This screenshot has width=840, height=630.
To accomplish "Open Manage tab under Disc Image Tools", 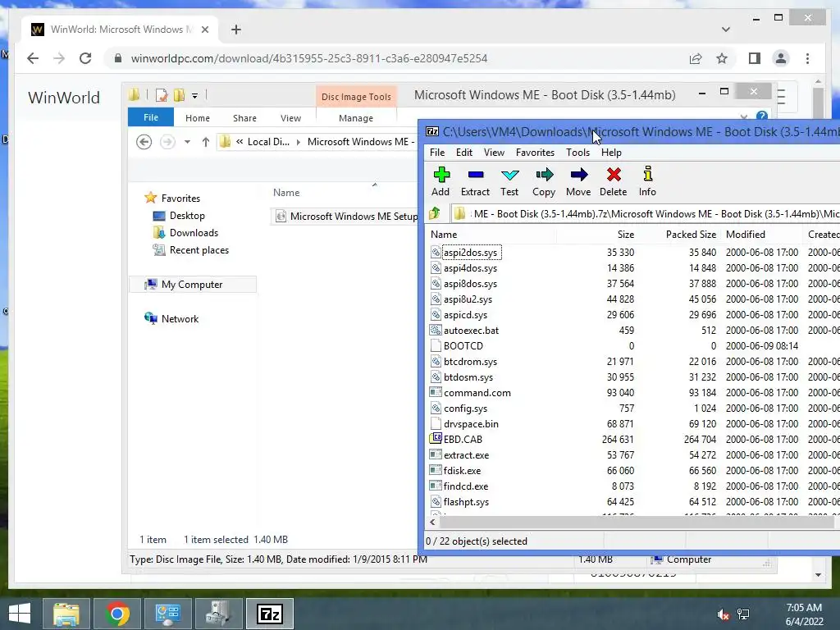I will pos(356,118).
